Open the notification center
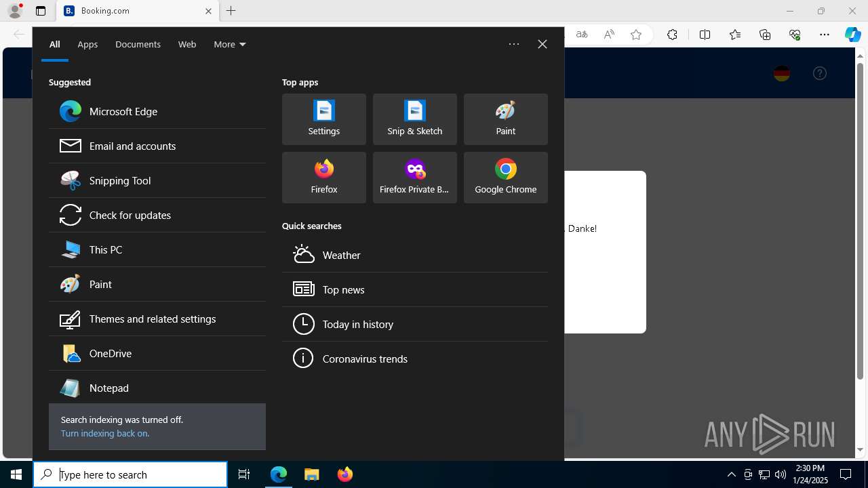 (846, 474)
